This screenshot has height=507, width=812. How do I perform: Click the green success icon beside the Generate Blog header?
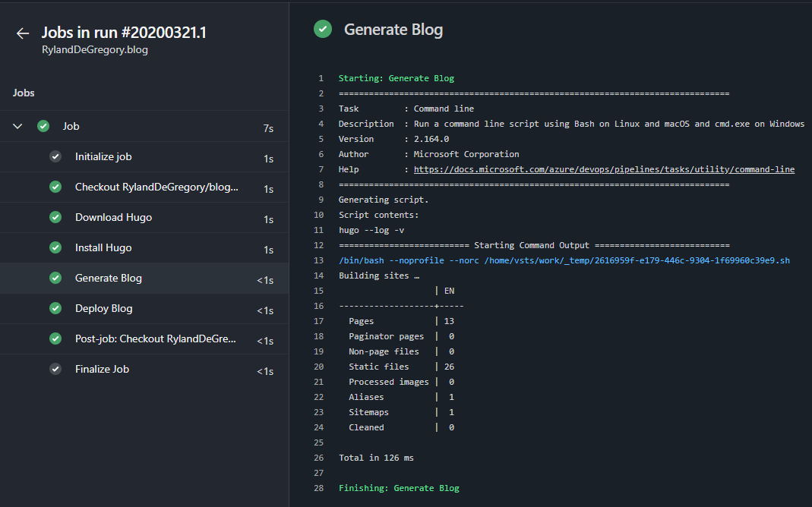click(x=322, y=29)
